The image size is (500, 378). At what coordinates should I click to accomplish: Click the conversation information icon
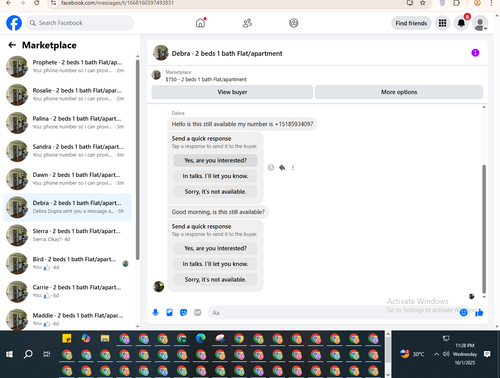pyautogui.click(x=475, y=53)
